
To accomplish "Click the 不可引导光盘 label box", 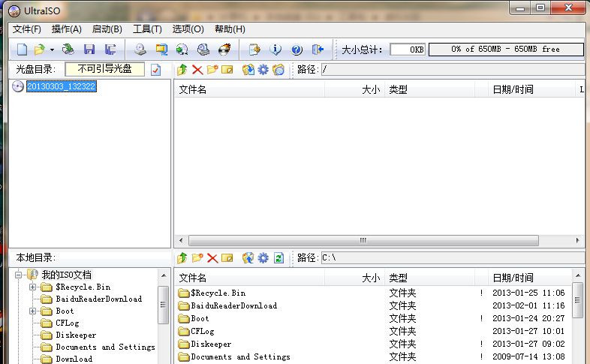I will (104, 69).
